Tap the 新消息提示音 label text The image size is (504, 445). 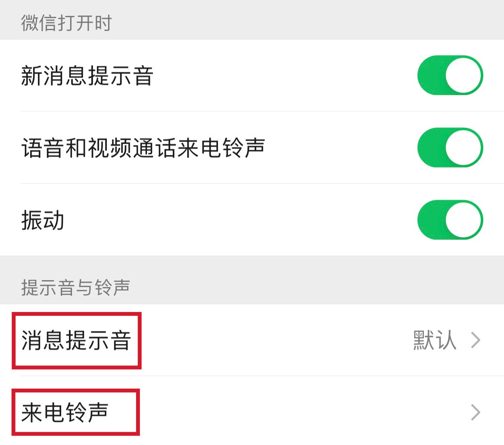click(87, 76)
